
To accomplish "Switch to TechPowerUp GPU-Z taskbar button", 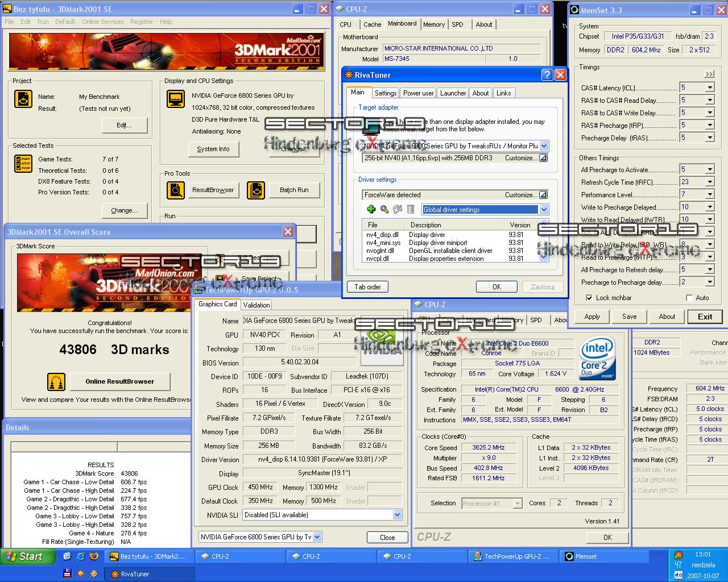I will tap(514, 556).
